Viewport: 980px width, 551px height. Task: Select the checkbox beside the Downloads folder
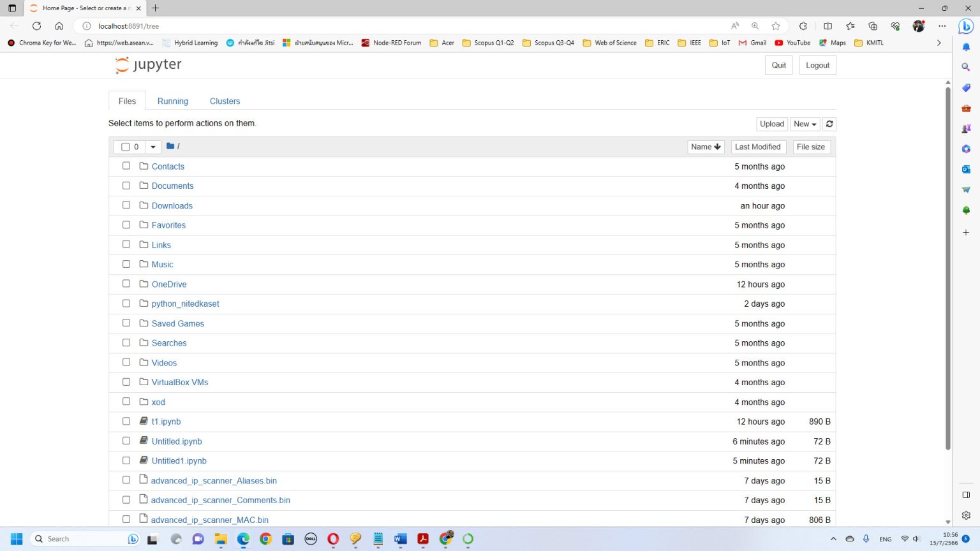click(126, 205)
